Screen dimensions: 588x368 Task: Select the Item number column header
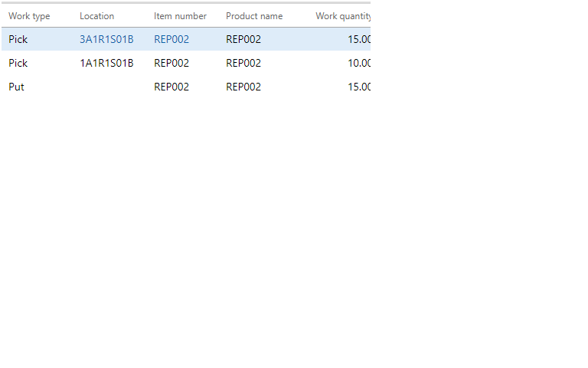180,16
